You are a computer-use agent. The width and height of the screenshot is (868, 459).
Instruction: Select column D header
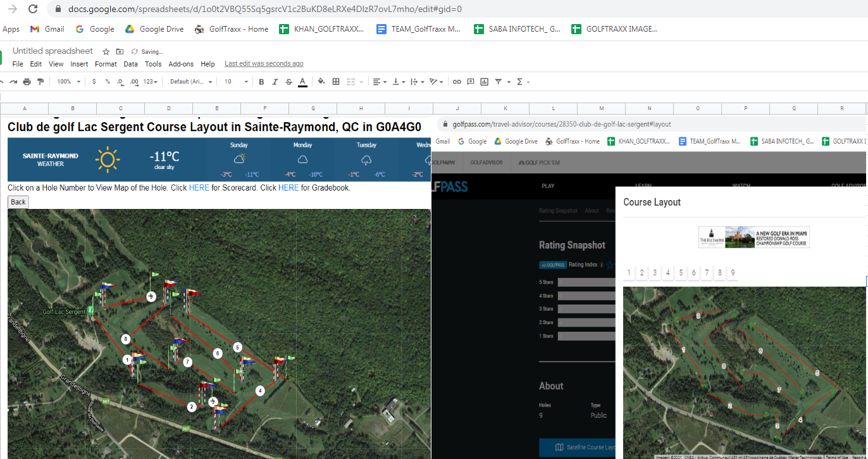click(169, 109)
